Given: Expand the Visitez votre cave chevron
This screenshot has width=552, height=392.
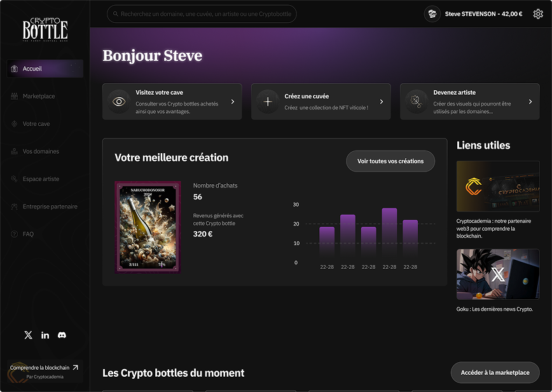Looking at the screenshot, I should click(233, 102).
